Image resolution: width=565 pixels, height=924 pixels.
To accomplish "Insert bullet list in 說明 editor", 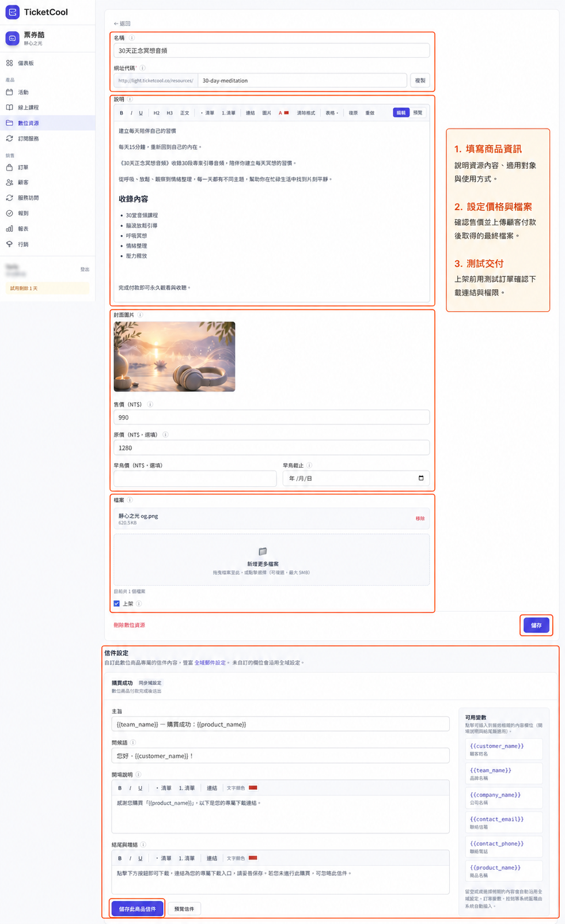I will 207,113.
